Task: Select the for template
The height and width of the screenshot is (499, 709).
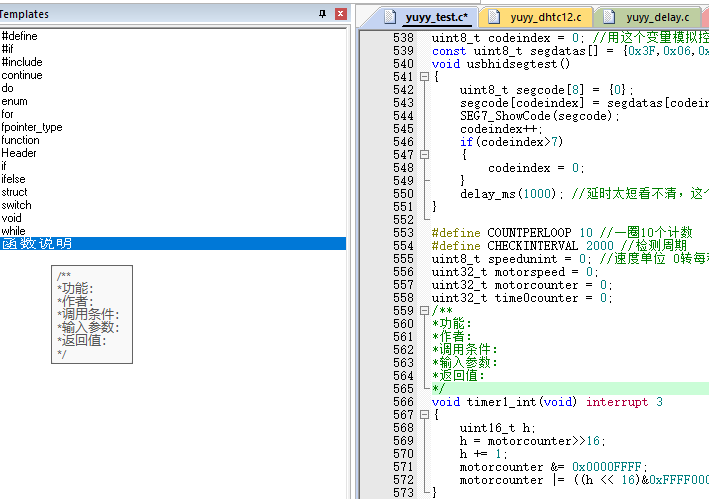Action: [173, 114]
